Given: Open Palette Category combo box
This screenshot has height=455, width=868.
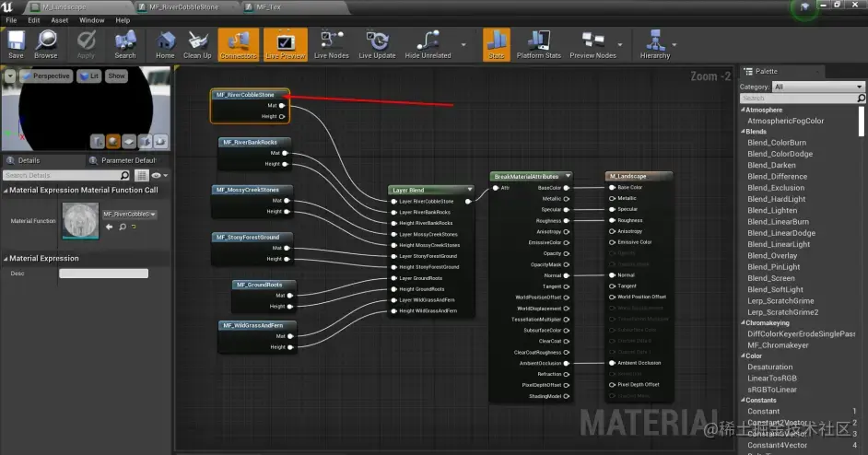Looking at the screenshot, I should click(818, 87).
